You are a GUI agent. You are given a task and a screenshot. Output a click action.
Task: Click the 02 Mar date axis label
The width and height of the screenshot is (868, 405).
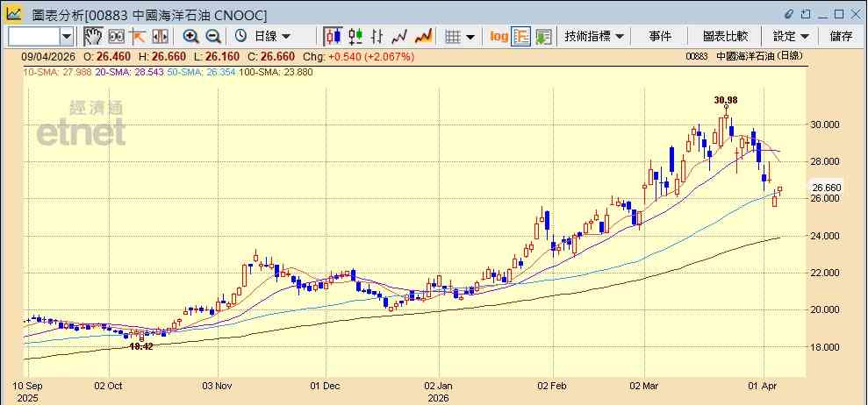click(645, 386)
